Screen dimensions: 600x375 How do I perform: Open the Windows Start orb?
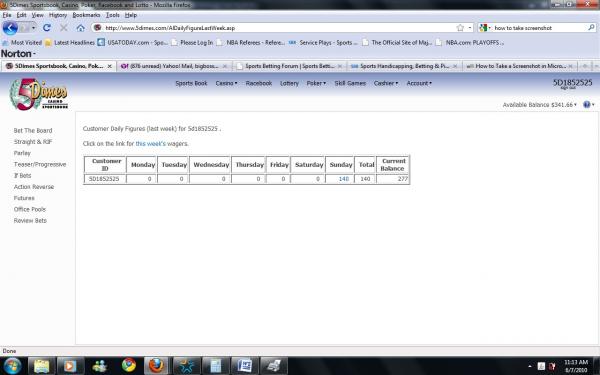click(x=13, y=365)
